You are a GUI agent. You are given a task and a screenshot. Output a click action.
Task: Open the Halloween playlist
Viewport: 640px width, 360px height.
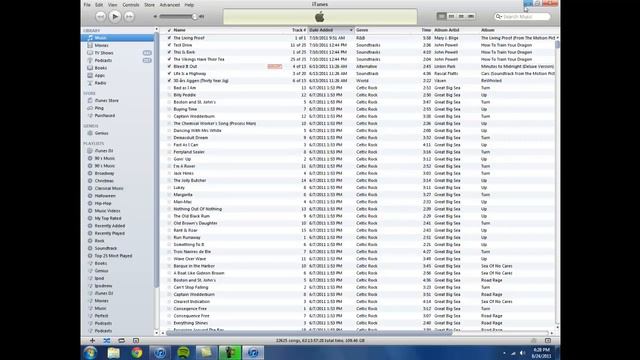(x=105, y=196)
